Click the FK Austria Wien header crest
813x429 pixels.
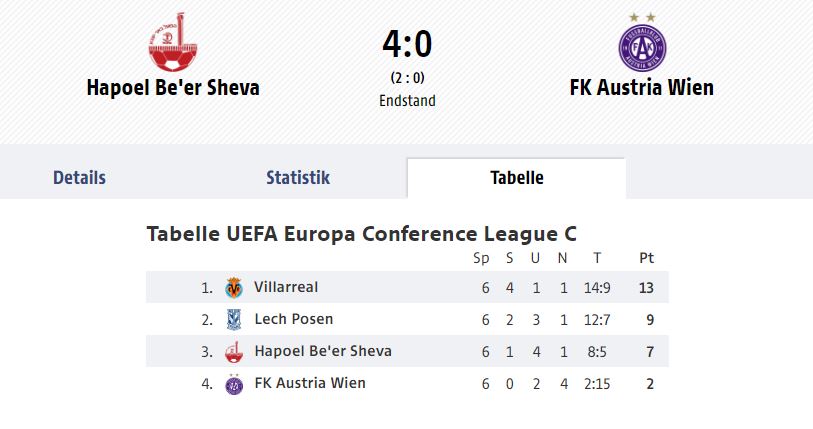coord(642,43)
